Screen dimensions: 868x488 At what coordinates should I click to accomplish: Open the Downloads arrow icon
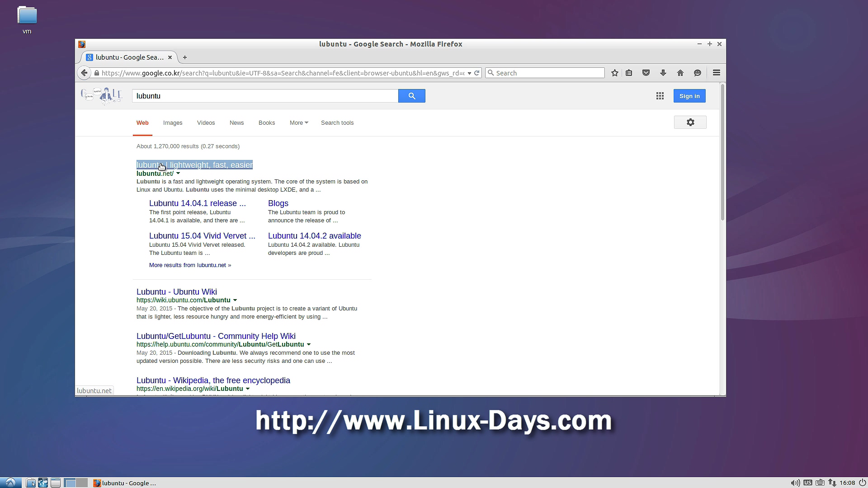(663, 73)
